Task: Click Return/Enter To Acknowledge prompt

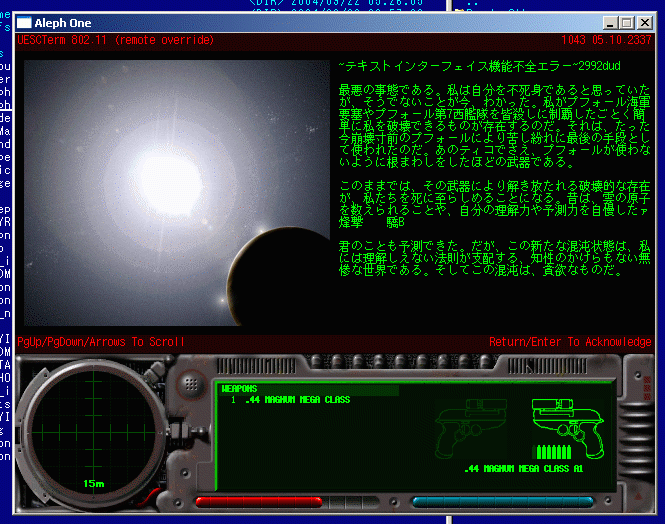Action: pyautogui.click(x=570, y=342)
